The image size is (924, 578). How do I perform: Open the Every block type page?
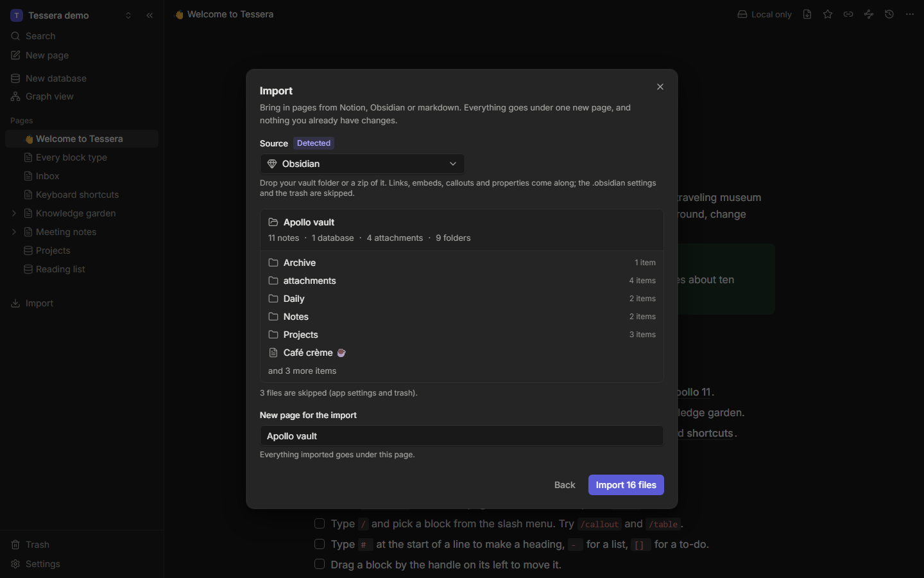click(81, 157)
